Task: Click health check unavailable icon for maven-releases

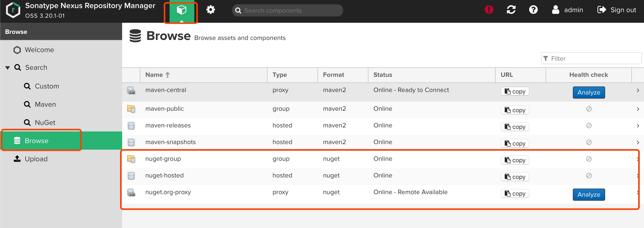Action: pyautogui.click(x=589, y=126)
